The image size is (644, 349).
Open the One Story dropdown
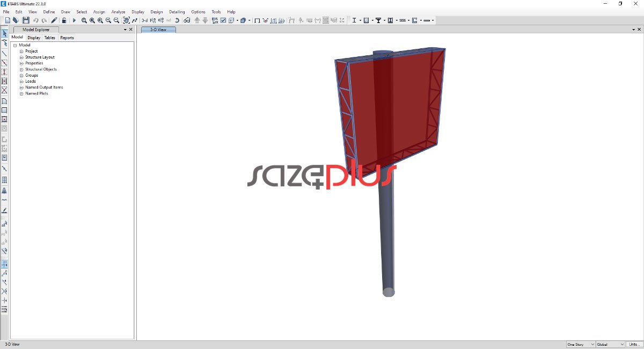click(581, 344)
